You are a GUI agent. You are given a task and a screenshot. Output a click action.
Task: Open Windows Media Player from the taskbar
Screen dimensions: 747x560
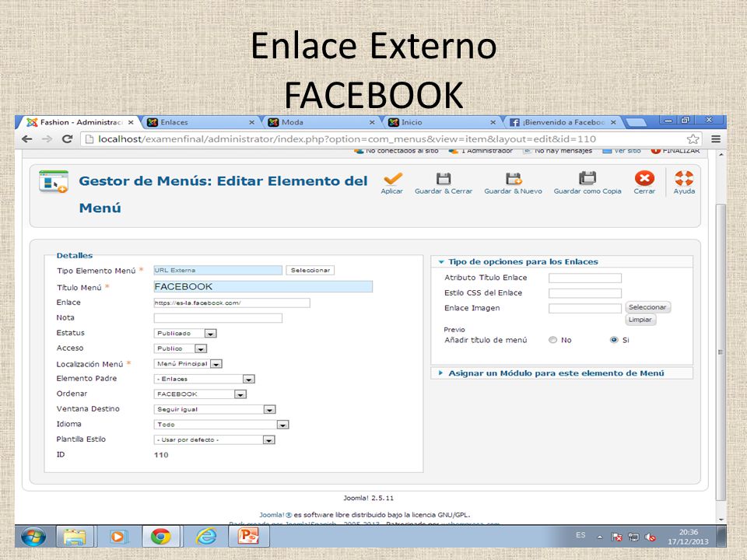117,537
